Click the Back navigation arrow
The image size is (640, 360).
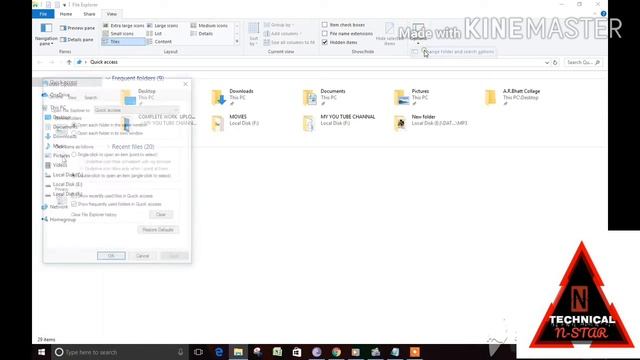40,62
